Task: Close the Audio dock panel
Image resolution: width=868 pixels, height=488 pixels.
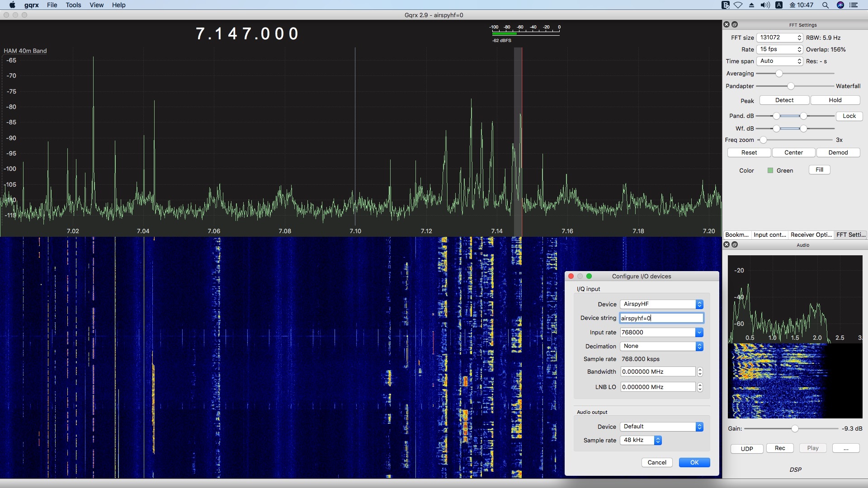Action: [x=726, y=244]
